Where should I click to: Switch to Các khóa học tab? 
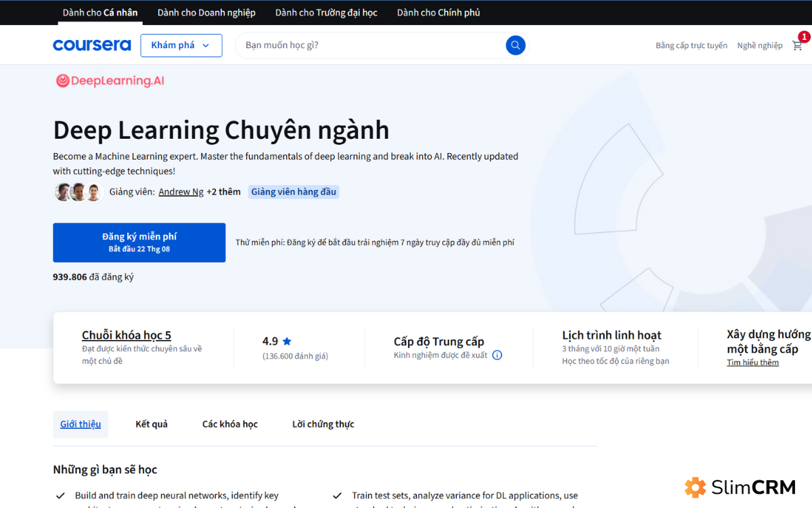(x=230, y=424)
